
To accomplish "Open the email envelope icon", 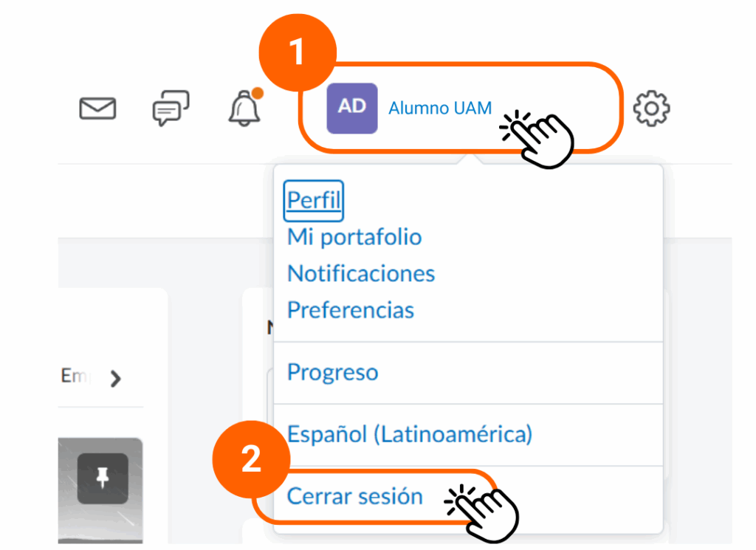I will click(x=97, y=109).
